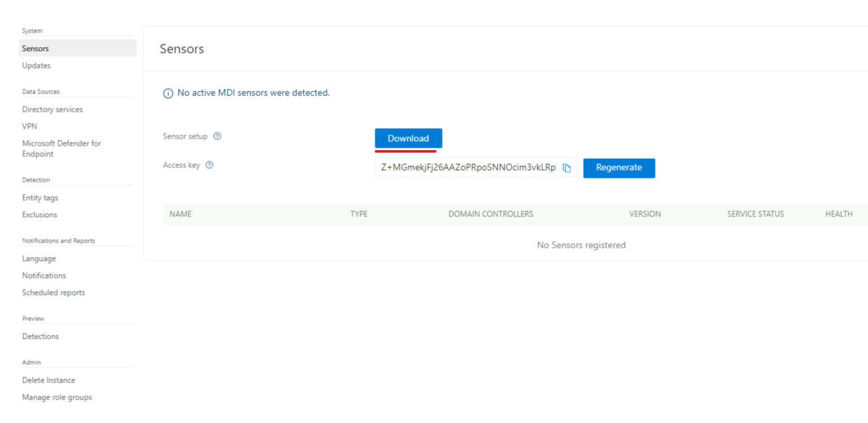
Task: Open Manage role groups
Action: (57, 397)
